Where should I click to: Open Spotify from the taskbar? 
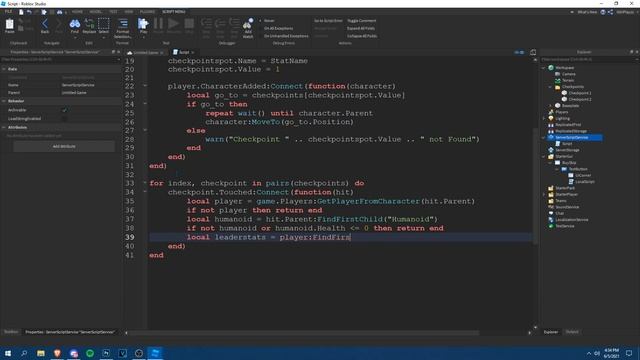tap(90, 353)
